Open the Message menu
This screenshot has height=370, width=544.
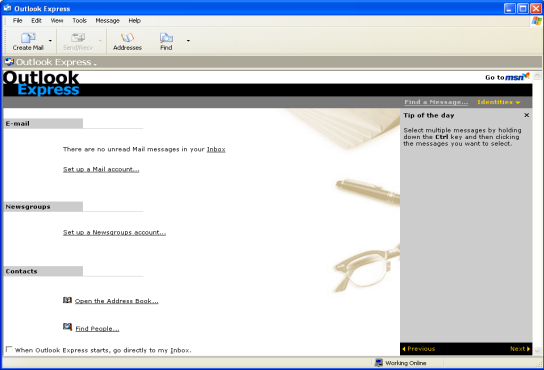click(x=108, y=20)
